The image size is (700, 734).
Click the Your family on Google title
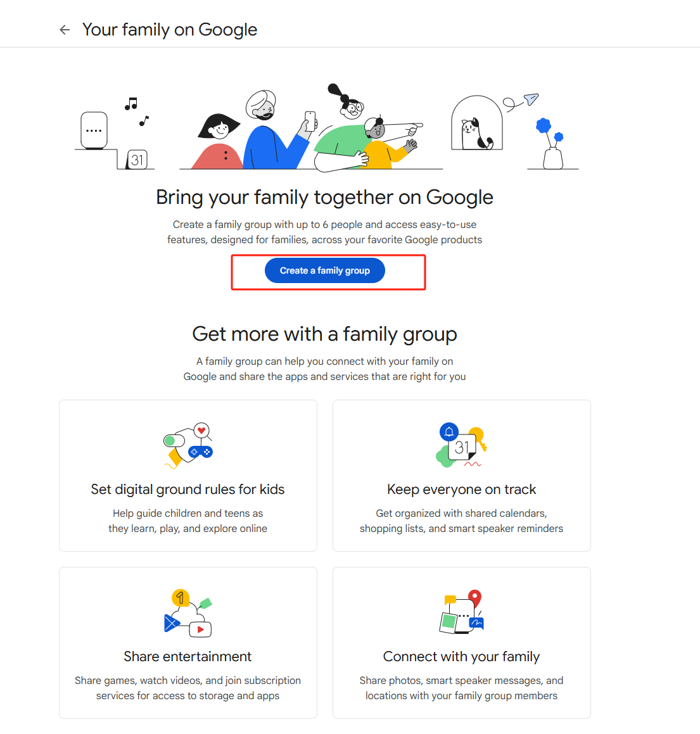(170, 30)
